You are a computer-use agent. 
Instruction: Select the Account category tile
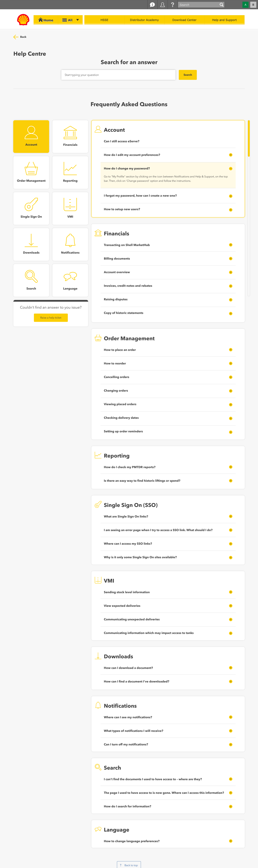pyautogui.click(x=31, y=136)
